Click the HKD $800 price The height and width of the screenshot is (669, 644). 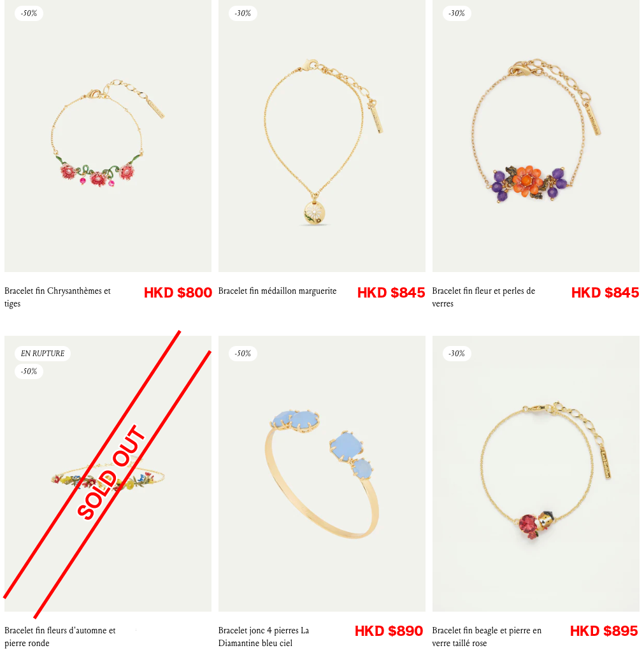178,292
